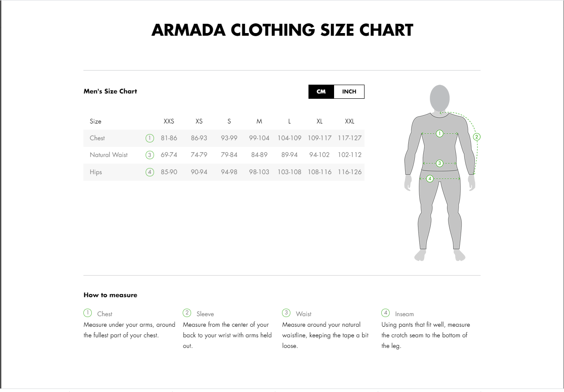The image size is (564, 392).
Task: Click the circled 3 icon beside the Waist heading
Action: pos(286,313)
